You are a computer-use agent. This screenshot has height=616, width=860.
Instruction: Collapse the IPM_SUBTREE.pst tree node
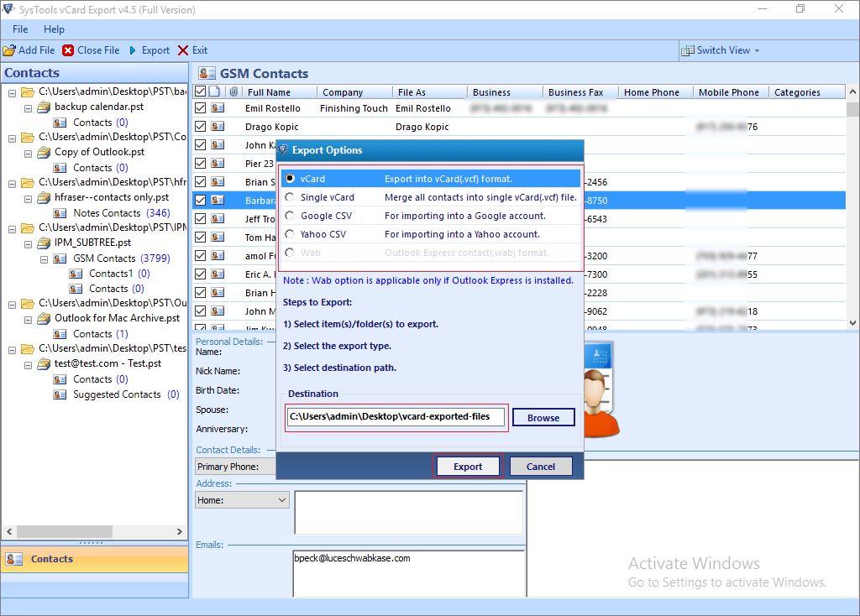pos(28,244)
